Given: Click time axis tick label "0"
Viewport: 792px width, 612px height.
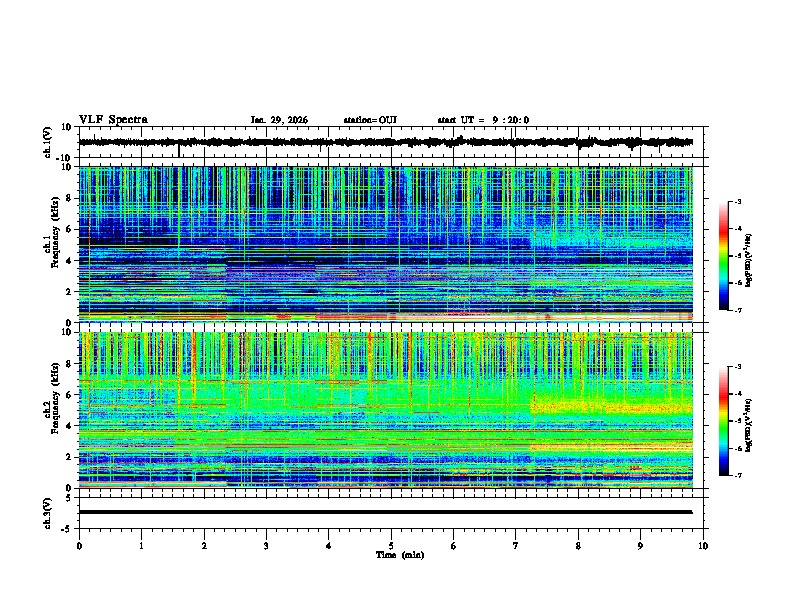Looking at the screenshot, I should 79,546.
